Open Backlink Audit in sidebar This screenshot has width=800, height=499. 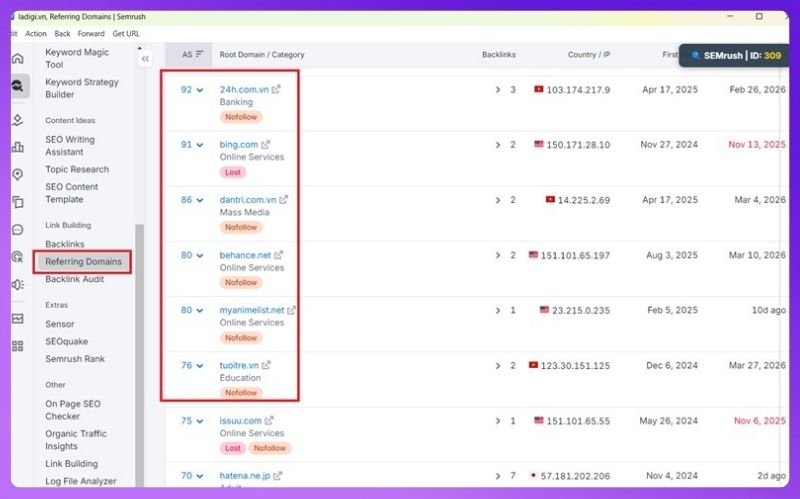click(x=74, y=279)
